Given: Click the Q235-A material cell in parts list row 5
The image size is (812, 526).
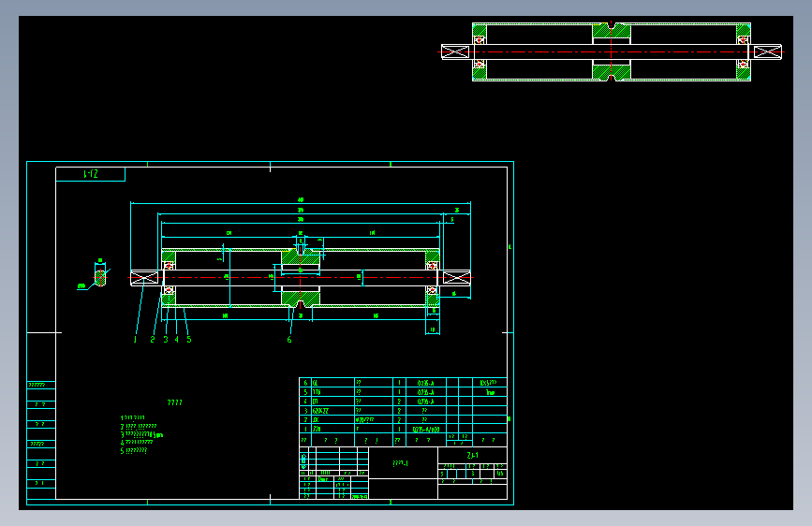Looking at the screenshot, I should [x=426, y=392].
